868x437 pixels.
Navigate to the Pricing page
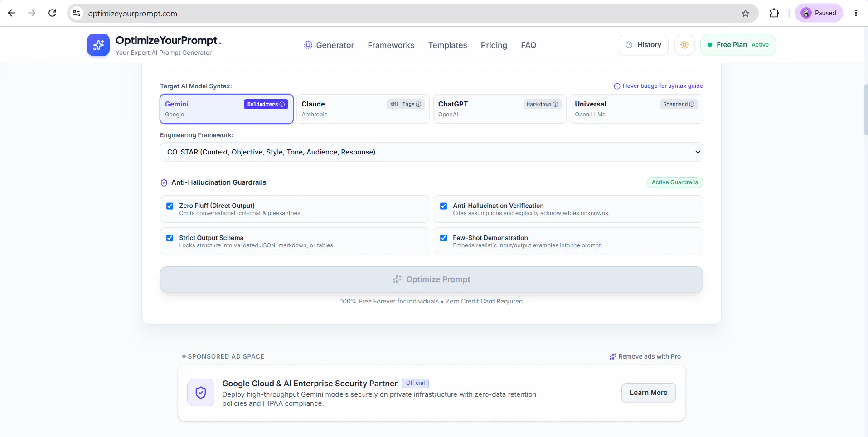(494, 45)
